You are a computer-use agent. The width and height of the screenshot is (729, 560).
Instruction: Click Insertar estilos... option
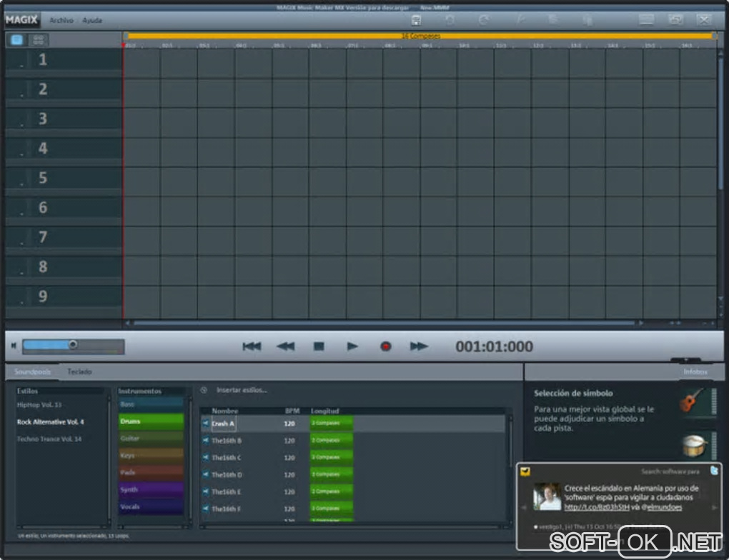[x=242, y=390]
